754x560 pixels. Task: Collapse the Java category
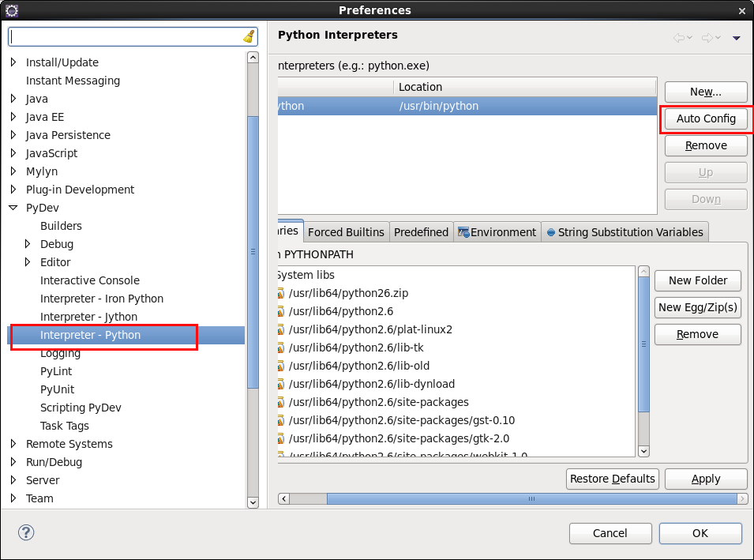click(x=13, y=98)
